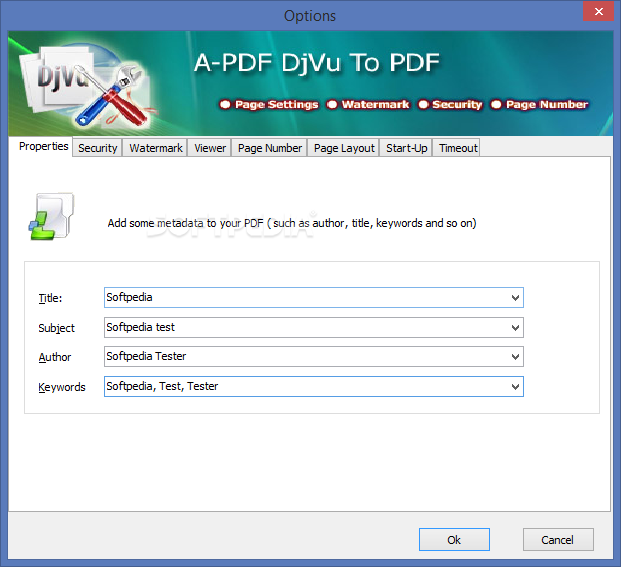The image size is (621, 567).
Task: Open the Watermark tab
Action: [156, 148]
